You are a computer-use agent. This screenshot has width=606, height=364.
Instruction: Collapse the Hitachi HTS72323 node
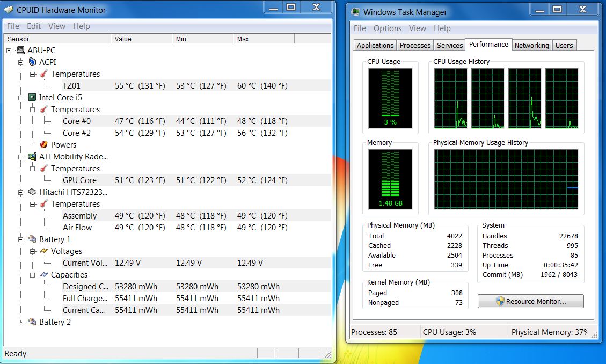click(20, 192)
